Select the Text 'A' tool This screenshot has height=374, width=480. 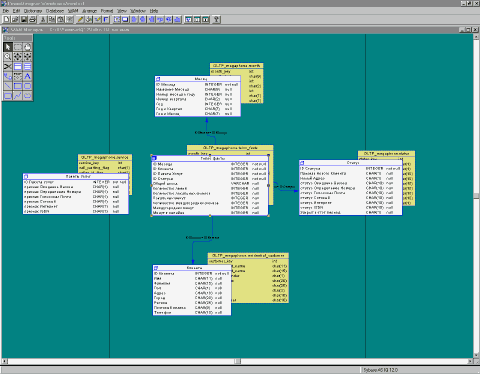(x=27, y=76)
